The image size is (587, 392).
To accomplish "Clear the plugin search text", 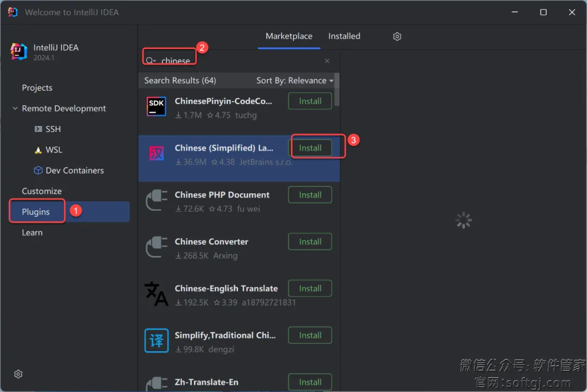I will [327, 61].
